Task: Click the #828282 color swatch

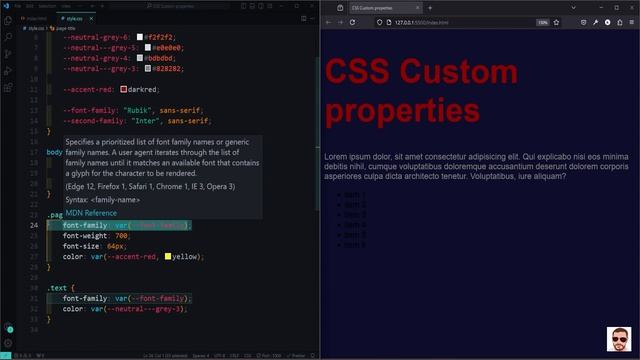Action: click(x=148, y=69)
